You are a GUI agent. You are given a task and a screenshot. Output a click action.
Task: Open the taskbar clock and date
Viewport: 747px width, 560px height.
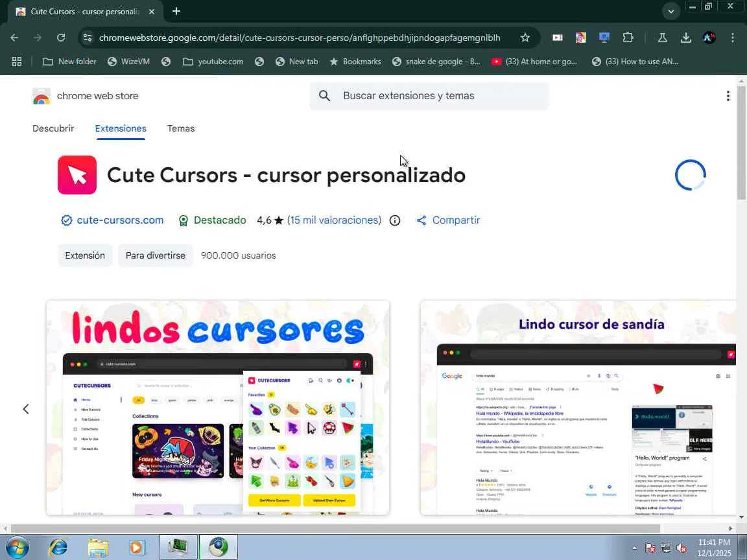714,548
